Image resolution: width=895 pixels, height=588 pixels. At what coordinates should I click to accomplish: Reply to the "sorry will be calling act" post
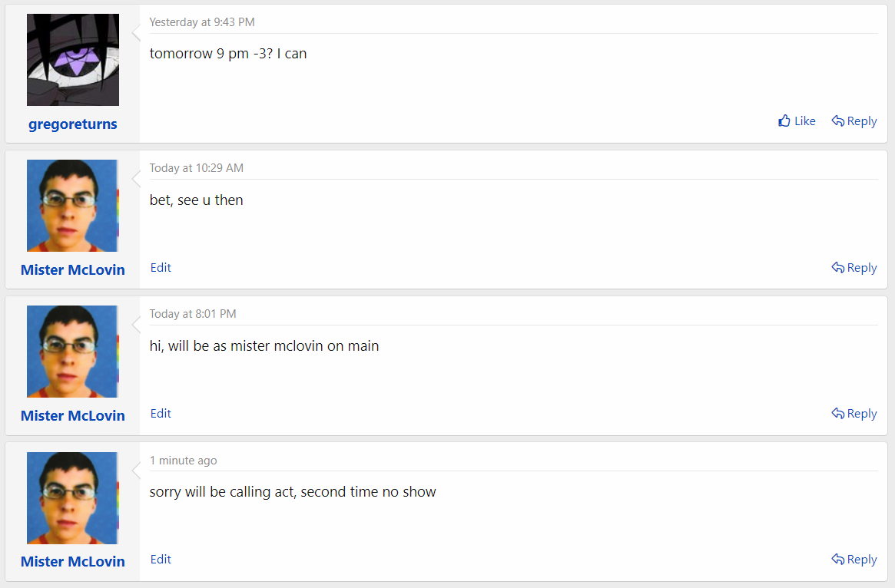pyautogui.click(x=854, y=560)
